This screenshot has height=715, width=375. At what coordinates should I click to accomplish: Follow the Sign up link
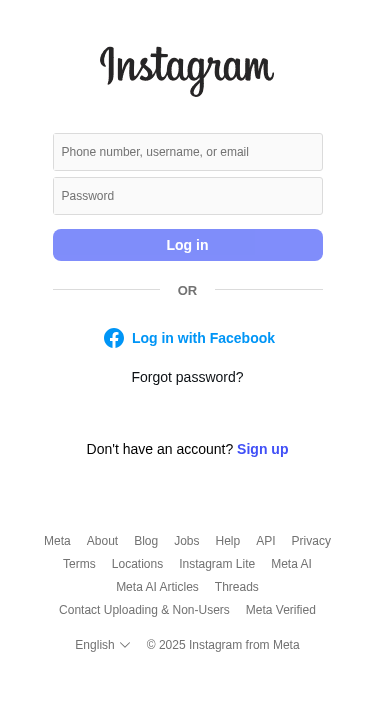click(x=263, y=449)
